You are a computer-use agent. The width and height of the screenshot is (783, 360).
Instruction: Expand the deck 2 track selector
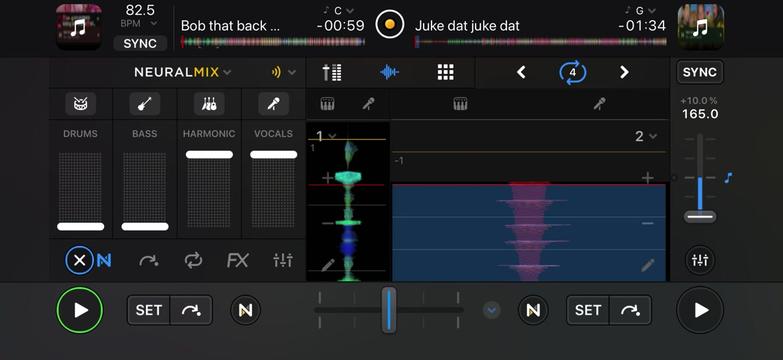646,136
